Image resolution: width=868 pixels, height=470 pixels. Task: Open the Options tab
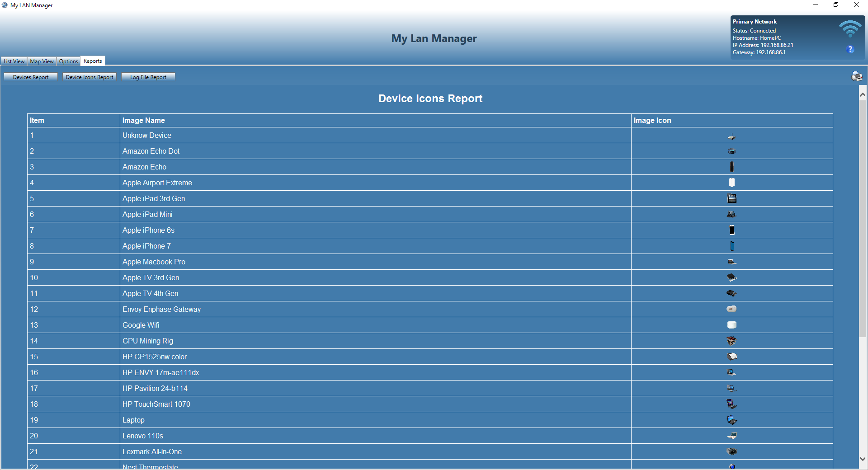point(68,61)
